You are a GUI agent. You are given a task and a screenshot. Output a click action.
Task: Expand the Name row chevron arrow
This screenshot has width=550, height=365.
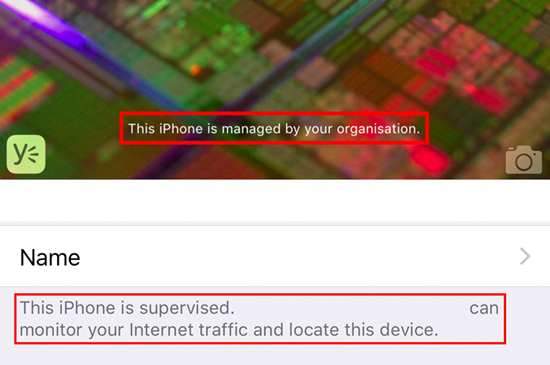pos(525,256)
